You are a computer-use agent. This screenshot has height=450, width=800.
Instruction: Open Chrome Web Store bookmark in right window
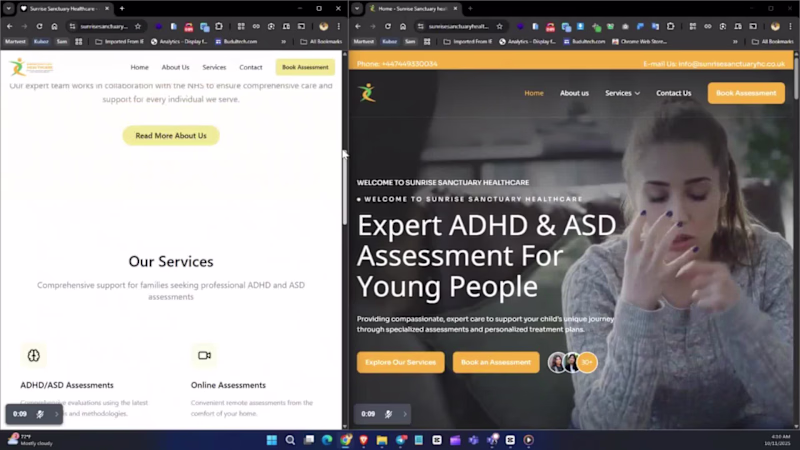click(x=639, y=42)
